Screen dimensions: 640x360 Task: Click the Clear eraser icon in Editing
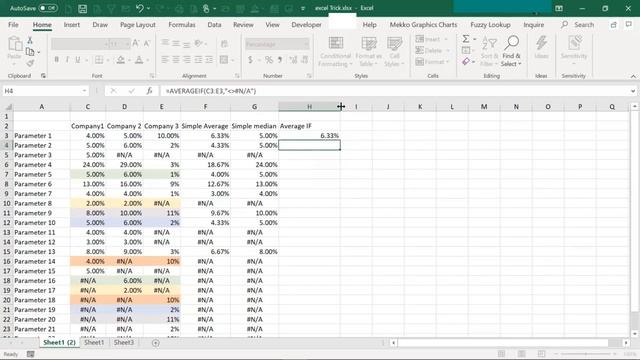coord(466,62)
